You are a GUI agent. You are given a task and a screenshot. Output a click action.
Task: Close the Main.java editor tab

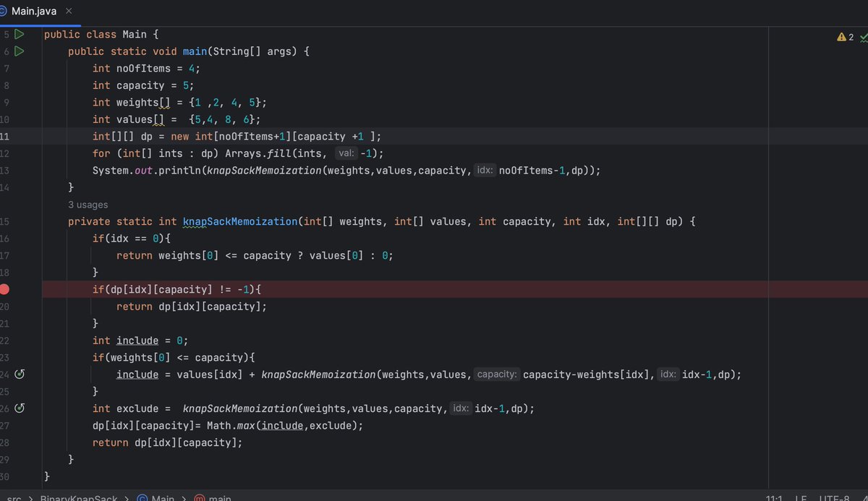click(69, 12)
